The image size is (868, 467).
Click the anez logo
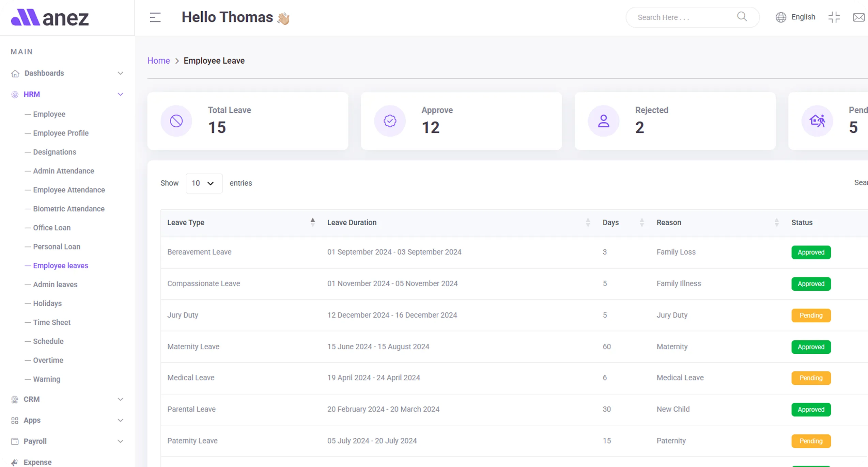50,17
